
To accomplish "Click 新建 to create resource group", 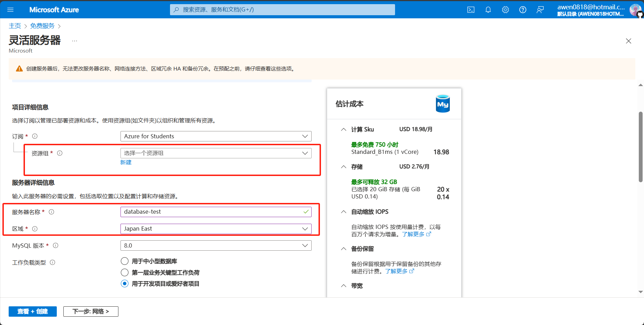I will click(x=126, y=162).
